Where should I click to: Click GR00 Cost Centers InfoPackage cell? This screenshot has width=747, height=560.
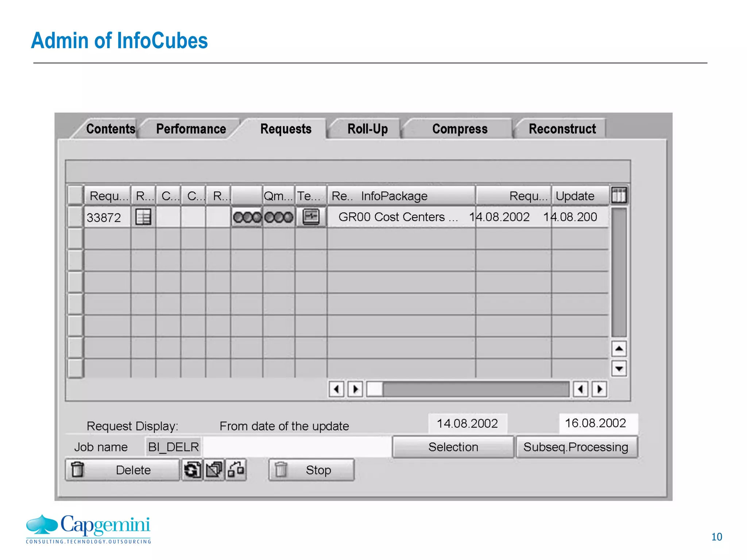(x=398, y=217)
